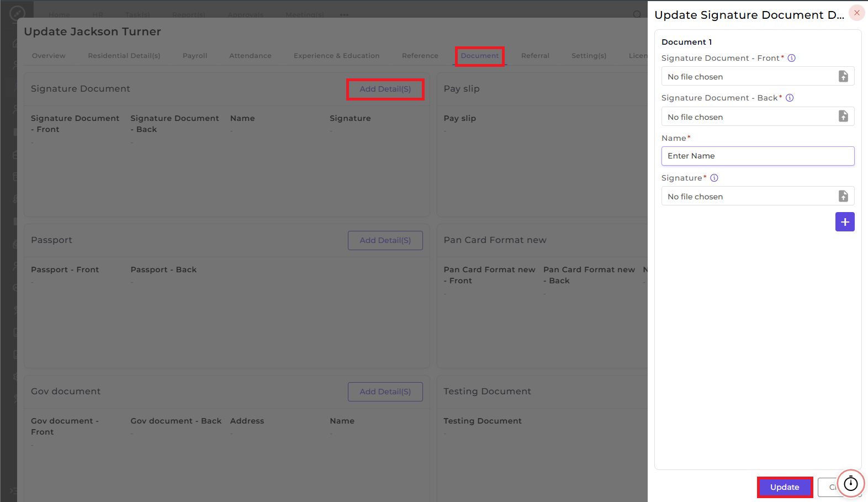Click the Update button

785,487
